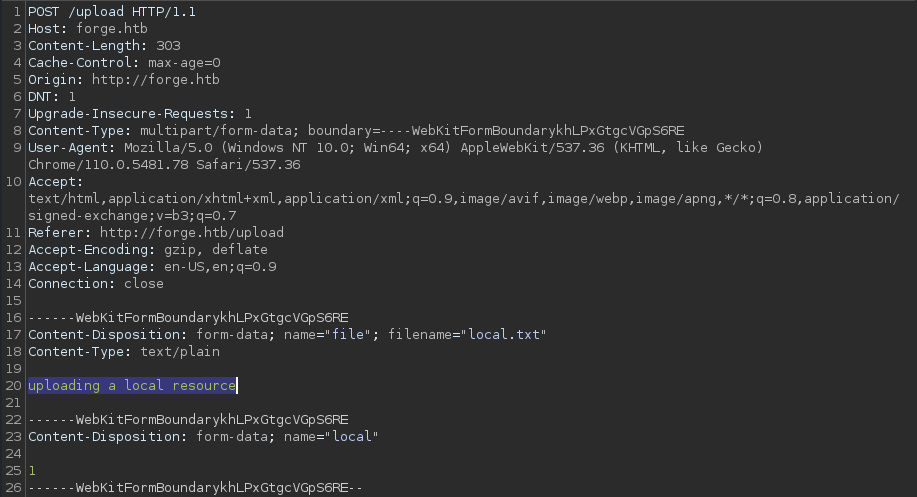Click the Chrome/110.0.5481.78 Safari text
The image size is (917, 497).
[164, 164]
